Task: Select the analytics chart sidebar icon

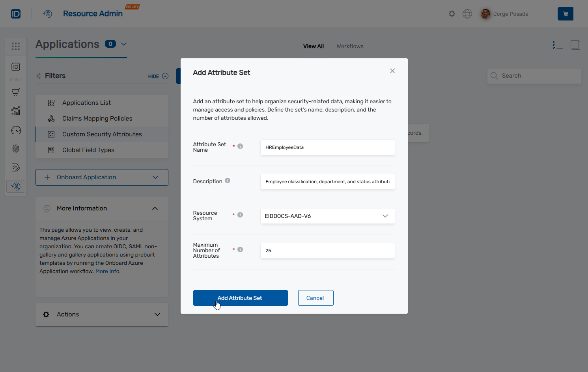Action: click(16, 111)
